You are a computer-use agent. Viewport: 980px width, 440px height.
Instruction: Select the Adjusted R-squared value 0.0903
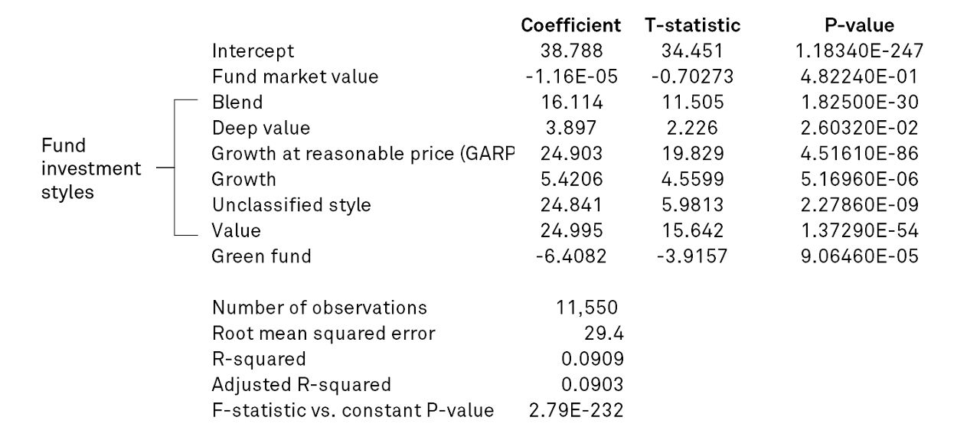pos(592,384)
